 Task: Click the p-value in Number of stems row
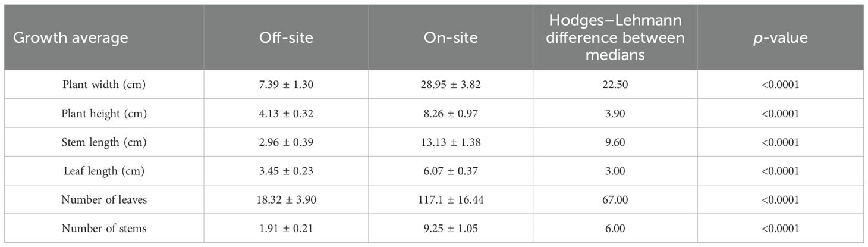780,229
